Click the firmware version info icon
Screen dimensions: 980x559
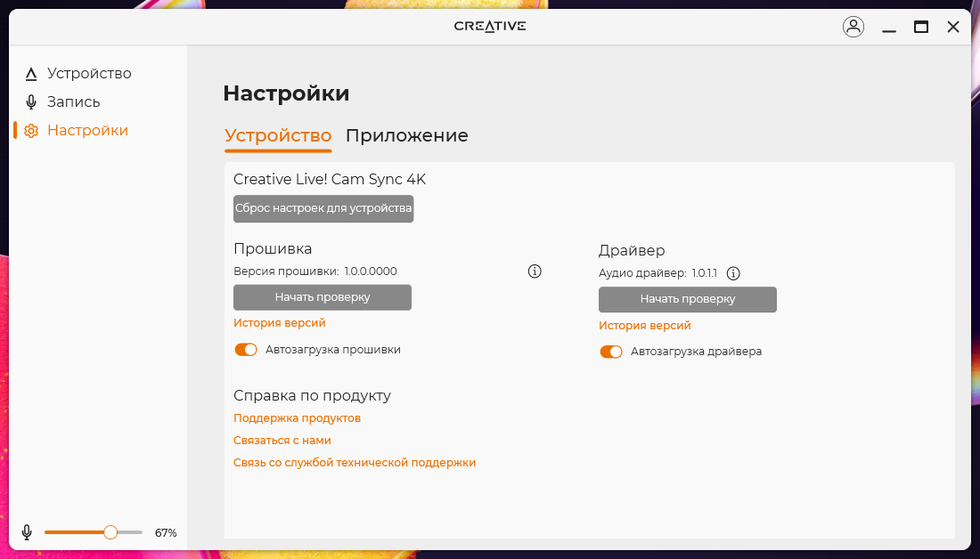tap(535, 271)
